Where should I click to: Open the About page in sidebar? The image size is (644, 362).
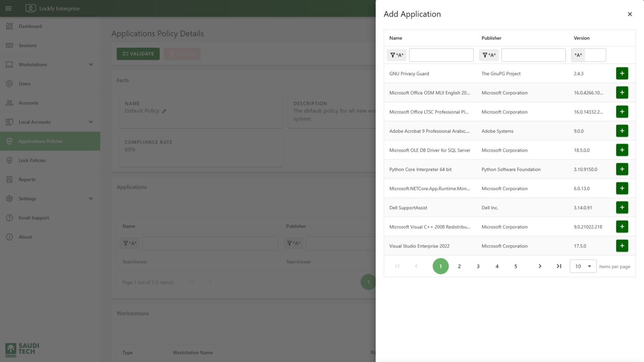tap(50, 237)
